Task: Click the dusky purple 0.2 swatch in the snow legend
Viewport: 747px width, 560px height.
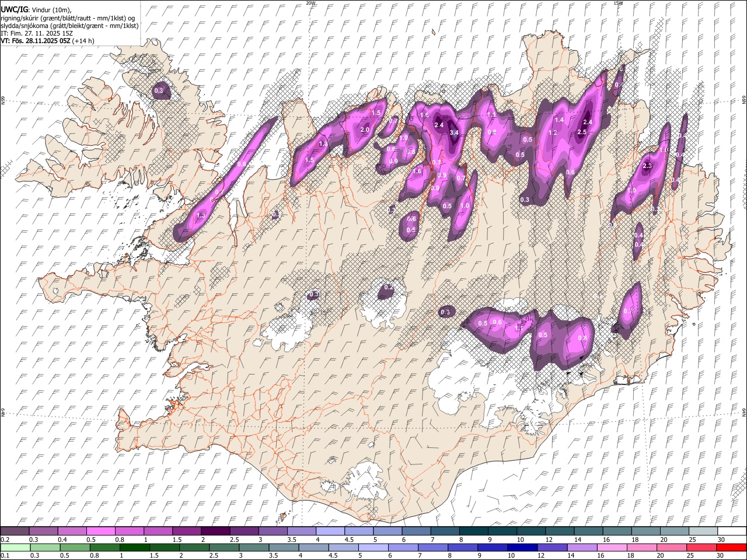Action: tap(15, 531)
